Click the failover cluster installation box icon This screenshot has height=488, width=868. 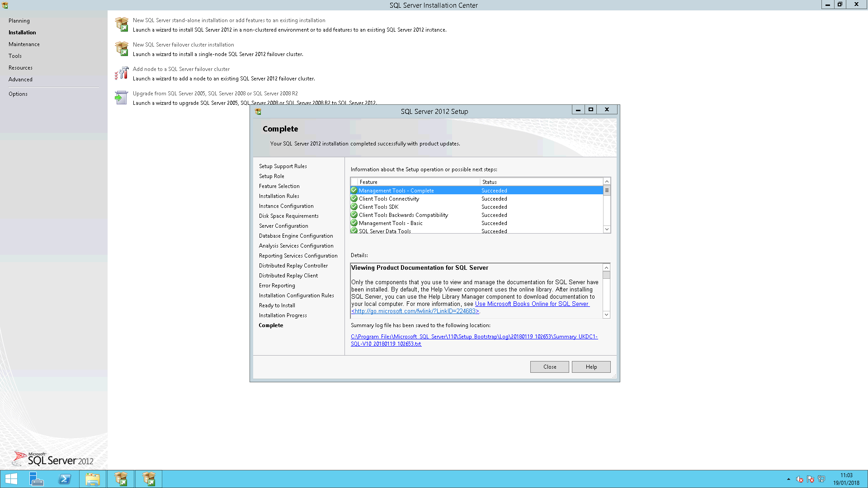pyautogui.click(x=122, y=49)
